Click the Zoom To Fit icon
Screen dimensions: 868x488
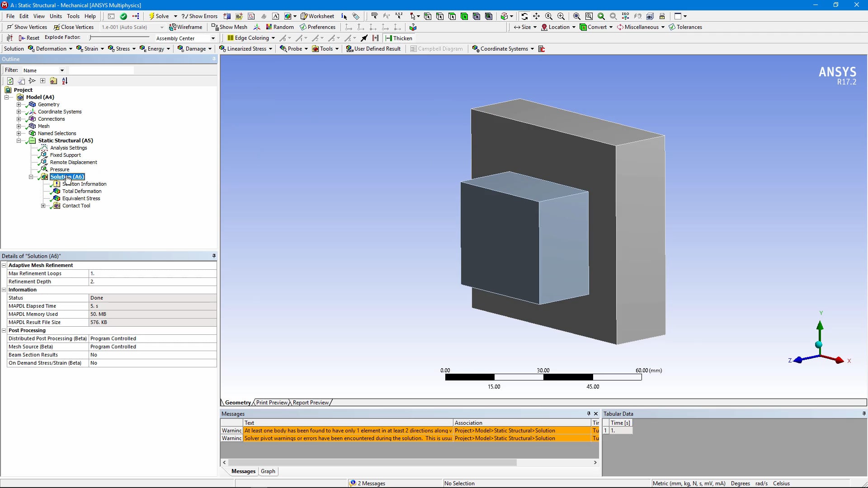[x=576, y=16]
